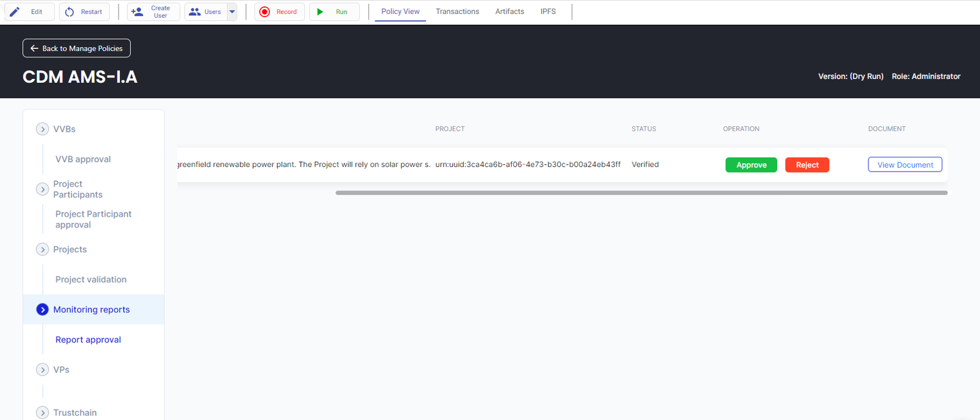The width and height of the screenshot is (980, 420).
Task: Click the View Document button
Action: (x=905, y=165)
